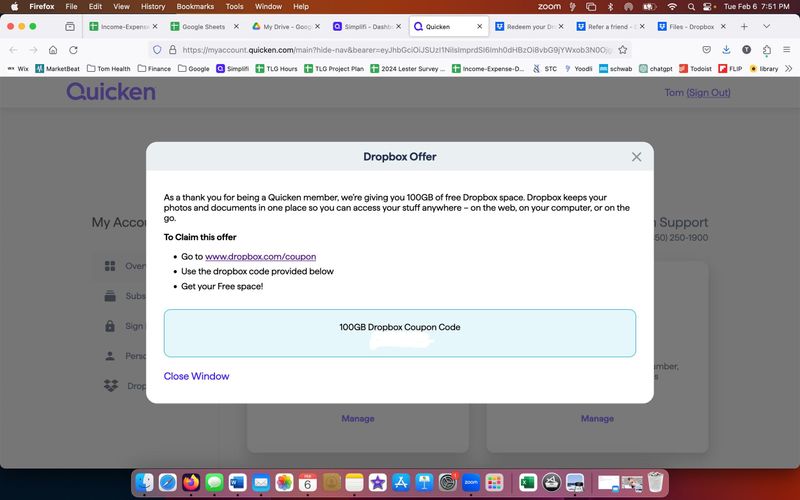
Task: Open a new browser tab
Action: pyautogui.click(x=744, y=27)
